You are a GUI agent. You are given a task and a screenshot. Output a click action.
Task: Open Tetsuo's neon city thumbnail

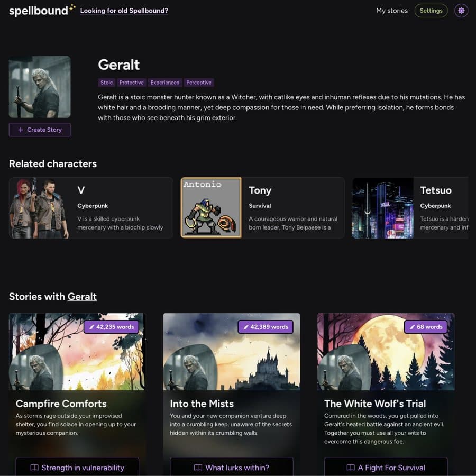click(x=382, y=208)
